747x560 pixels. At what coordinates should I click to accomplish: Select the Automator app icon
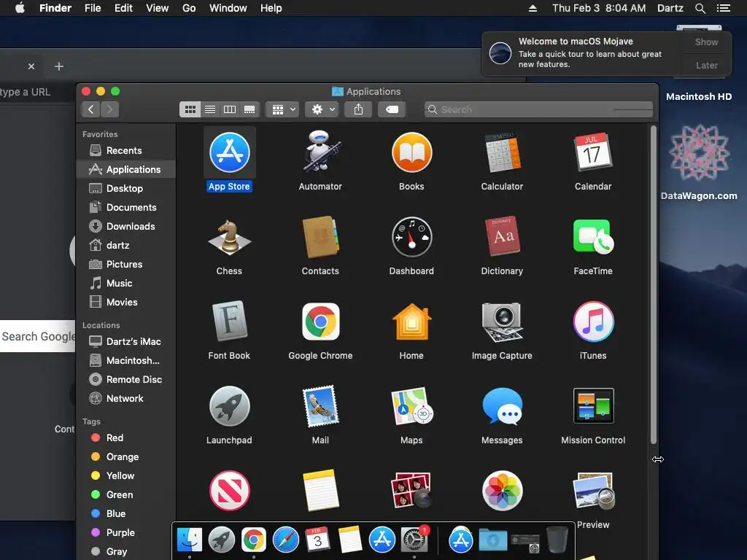(321, 152)
